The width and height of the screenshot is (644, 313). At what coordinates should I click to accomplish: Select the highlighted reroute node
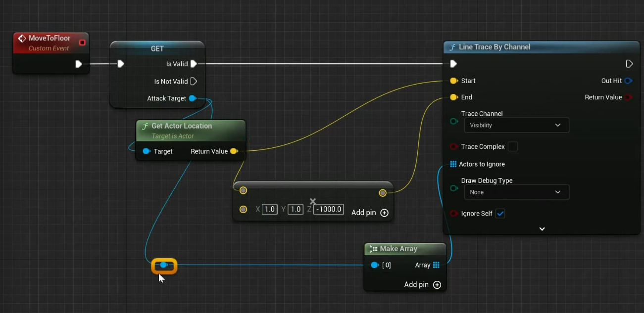pyautogui.click(x=164, y=266)
